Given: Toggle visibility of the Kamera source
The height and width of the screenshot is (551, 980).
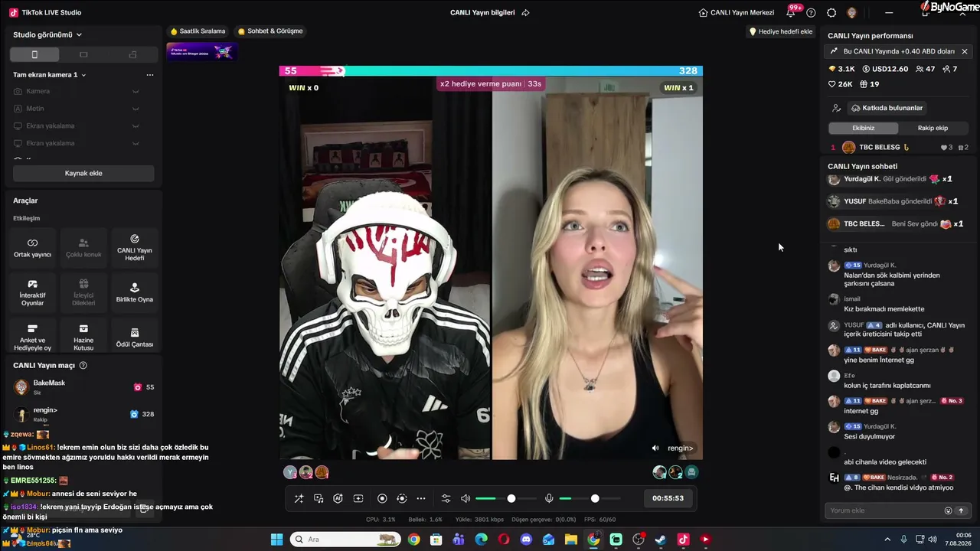Looking at the screenshot, I should click(x=136, y=91).
